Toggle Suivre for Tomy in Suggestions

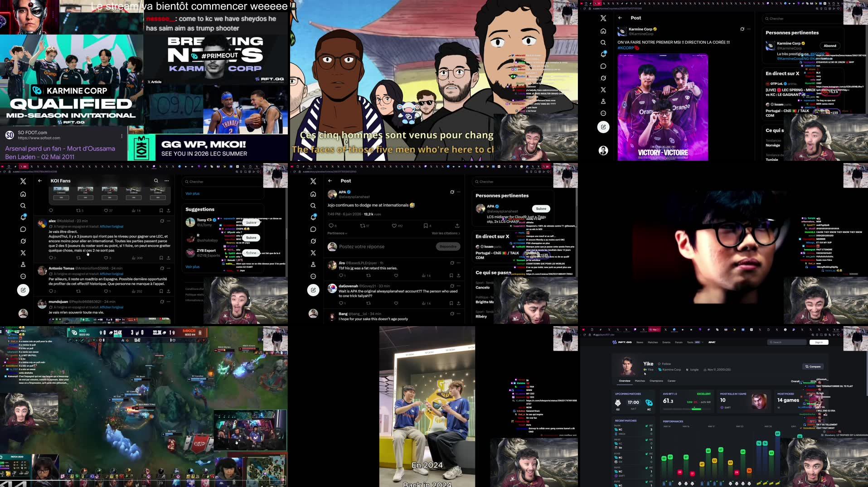tap(251, 222)
